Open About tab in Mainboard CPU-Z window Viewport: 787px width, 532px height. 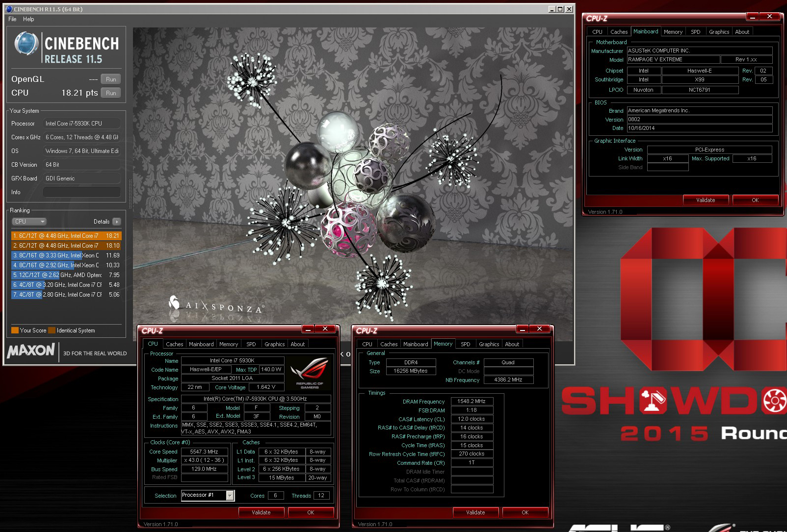click(x=742, y=32)
